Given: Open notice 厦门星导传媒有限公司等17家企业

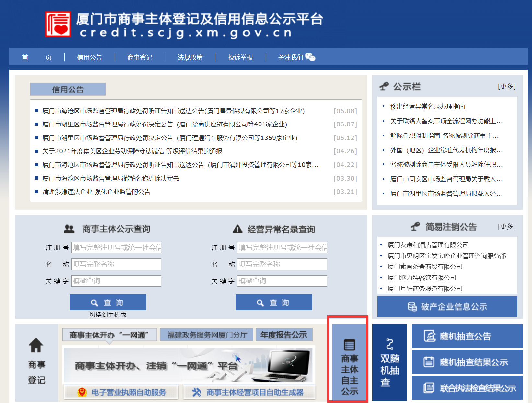Looking at the screenshot, I should (174, 111).
